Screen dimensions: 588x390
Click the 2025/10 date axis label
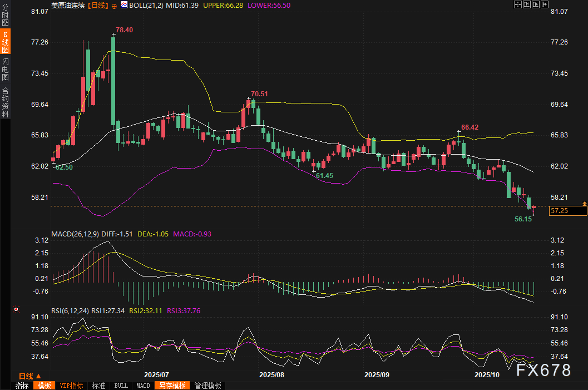click(487, 375)
